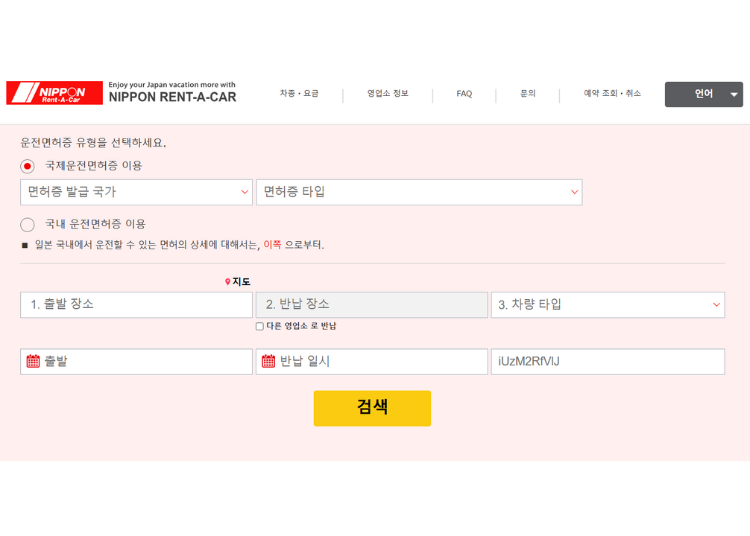
Task: Open 영업소 정보 menu item
Action: point(387,94)
